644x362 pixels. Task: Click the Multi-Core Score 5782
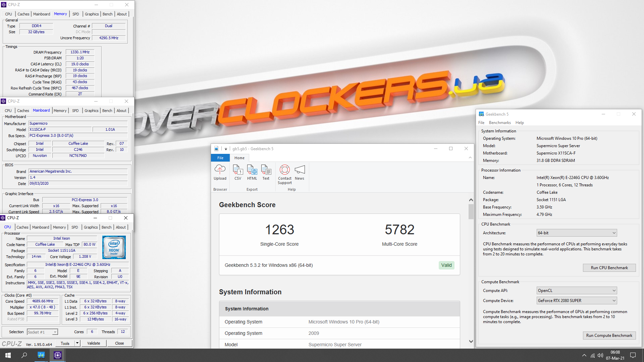click(399, 230)
